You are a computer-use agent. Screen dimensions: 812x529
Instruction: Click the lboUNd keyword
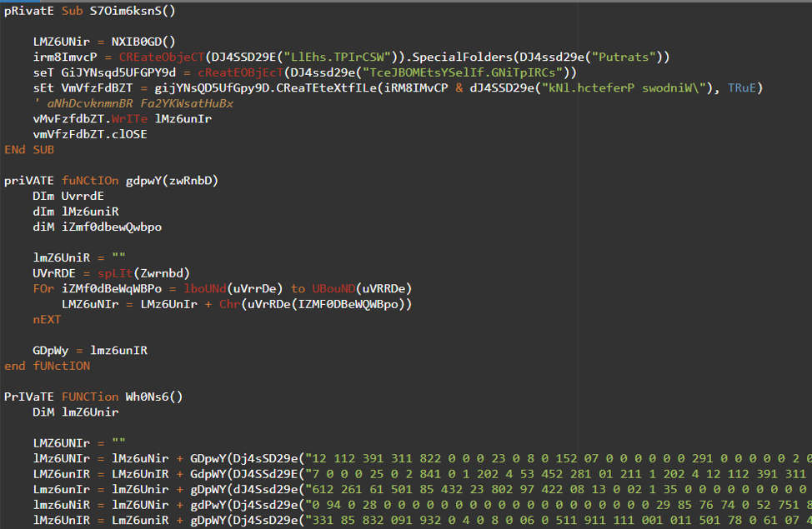(205, 289)
